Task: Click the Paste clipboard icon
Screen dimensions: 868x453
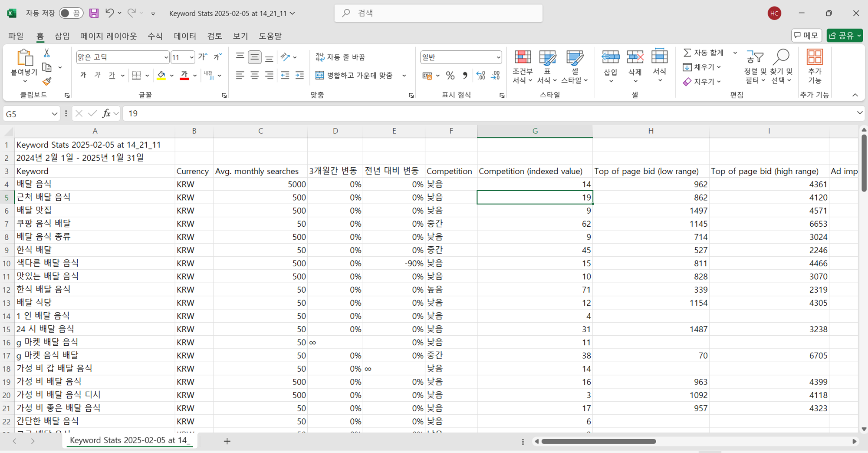Action: [x=24, y=58]
